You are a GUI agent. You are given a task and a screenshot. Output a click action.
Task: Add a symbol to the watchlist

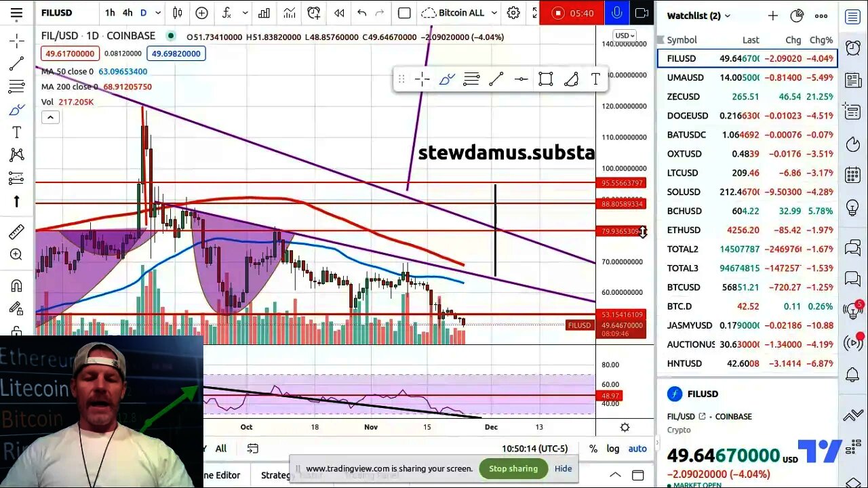click(x=773, y=16)
